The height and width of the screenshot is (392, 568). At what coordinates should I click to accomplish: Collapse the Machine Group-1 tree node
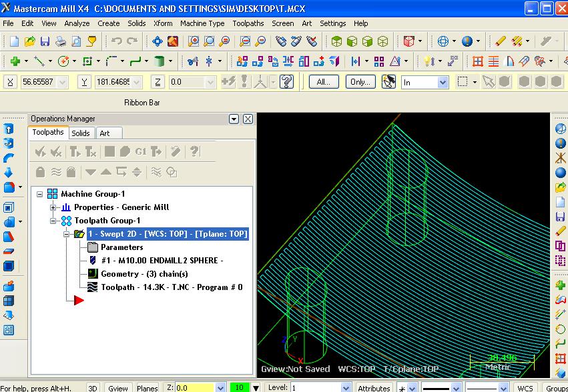(x=40, y=195)
